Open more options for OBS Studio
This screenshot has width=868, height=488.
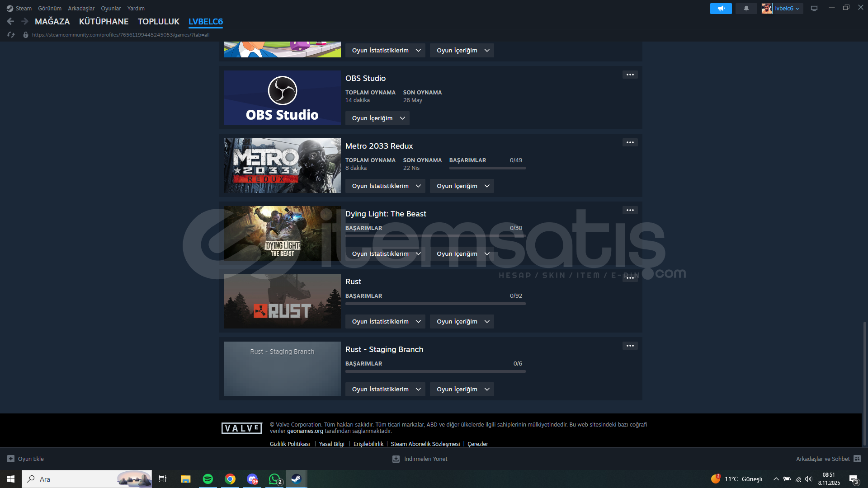[630, 75]
